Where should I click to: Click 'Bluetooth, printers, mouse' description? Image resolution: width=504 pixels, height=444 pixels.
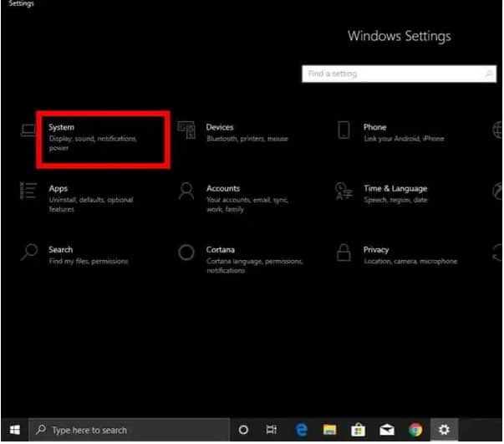coord(247,139)
